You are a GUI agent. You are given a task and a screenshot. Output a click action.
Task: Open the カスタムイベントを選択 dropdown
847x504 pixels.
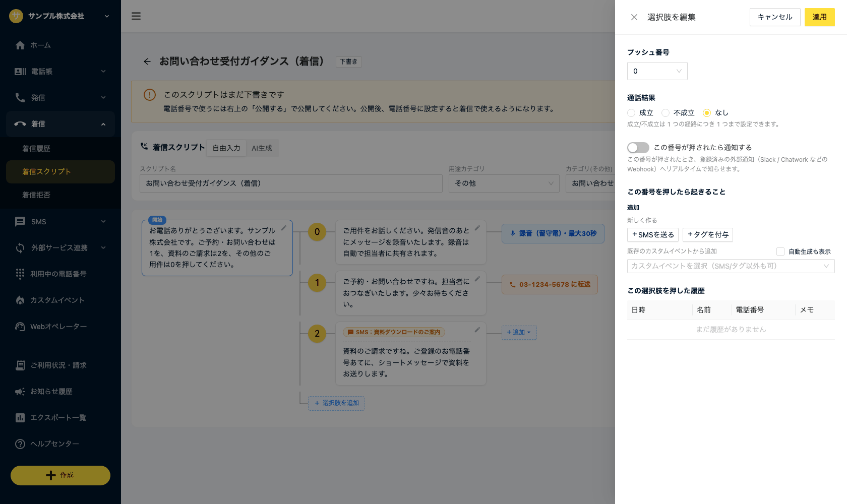(731, 266)
